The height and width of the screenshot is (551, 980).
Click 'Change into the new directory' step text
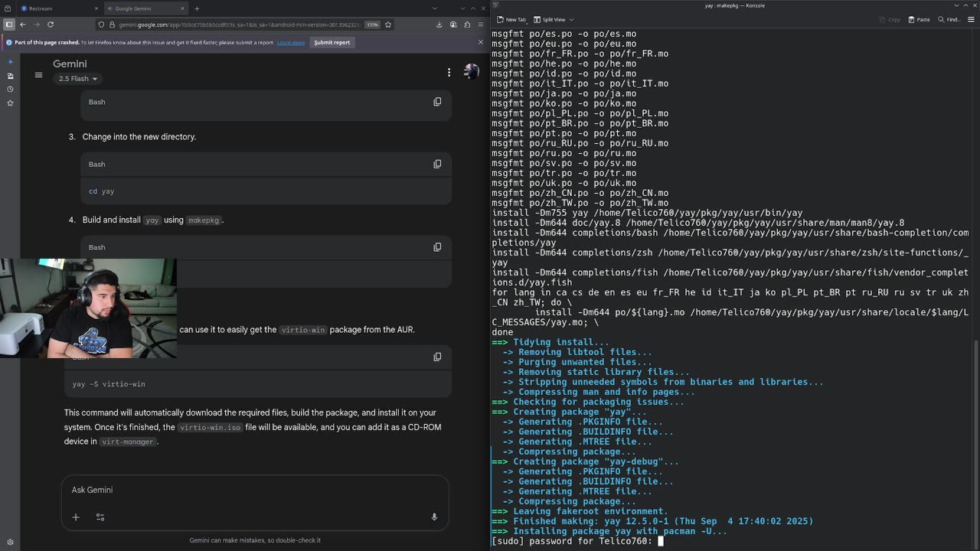point(139,136)
